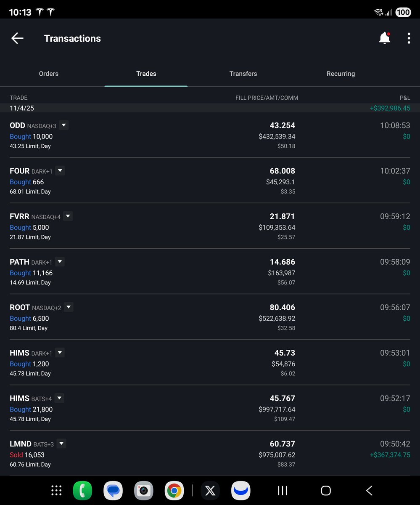Switch to the Orders tab
The width and height of the screenshot is (420, 505).
point(49,74)
